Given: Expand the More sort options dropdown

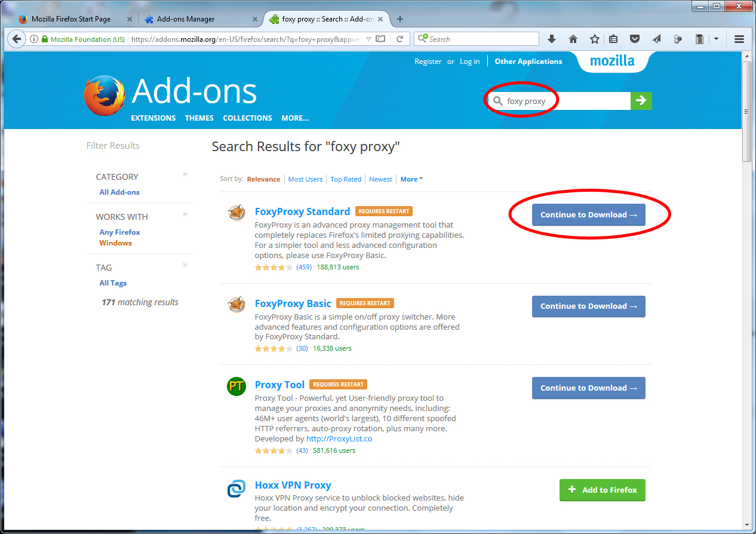Looking at the screenshot, I should [x=411, y=179].
